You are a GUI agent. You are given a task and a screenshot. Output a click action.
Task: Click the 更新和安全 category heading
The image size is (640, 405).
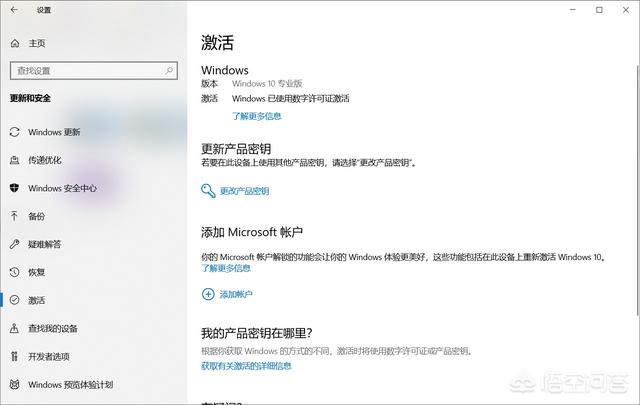[x=30, y=98]
